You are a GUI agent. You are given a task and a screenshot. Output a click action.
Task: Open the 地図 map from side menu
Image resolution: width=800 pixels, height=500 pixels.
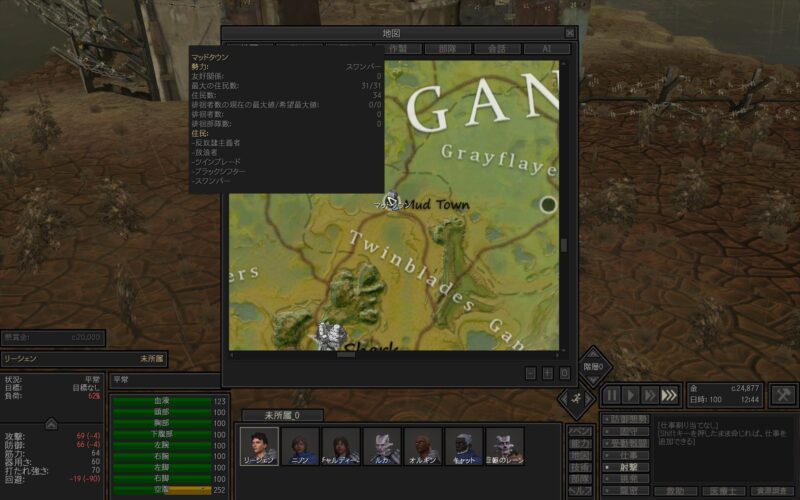[580, 455]
